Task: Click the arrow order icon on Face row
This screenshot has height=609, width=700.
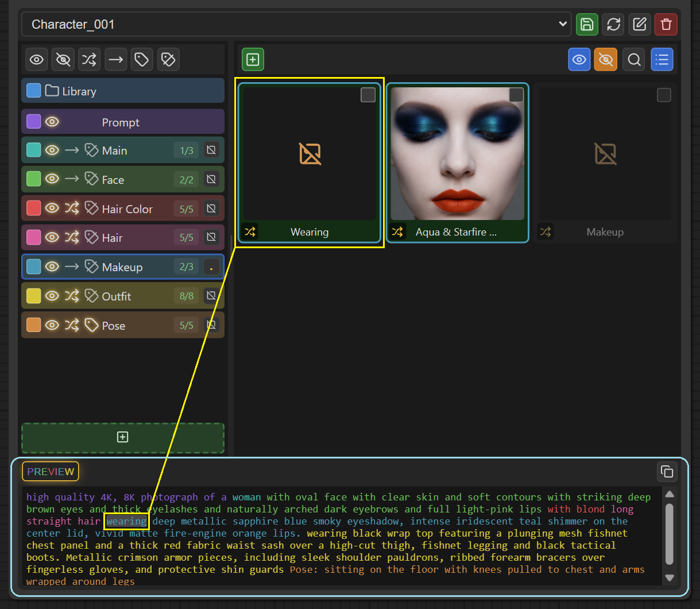Action: (72, 179)
